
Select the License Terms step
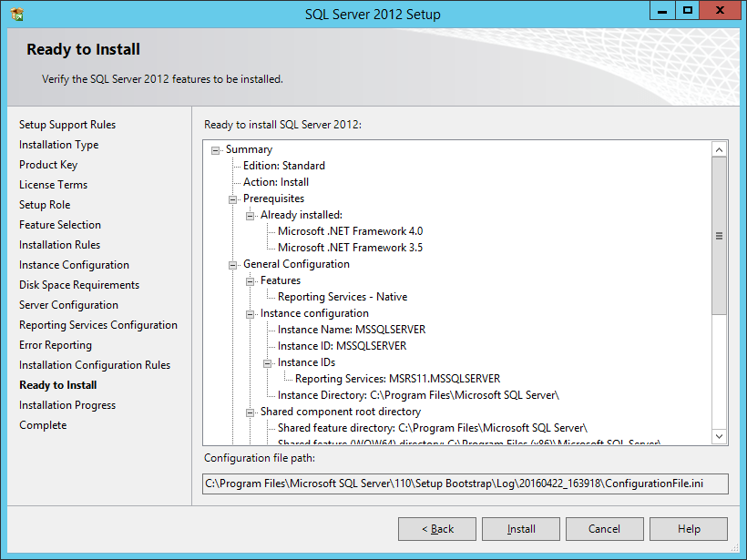(53, 184)
